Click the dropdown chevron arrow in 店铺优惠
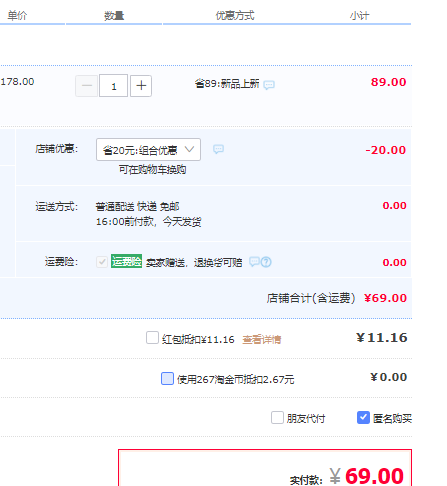The image size is (447, 486). pyautogui.click(x=189, y=149)
